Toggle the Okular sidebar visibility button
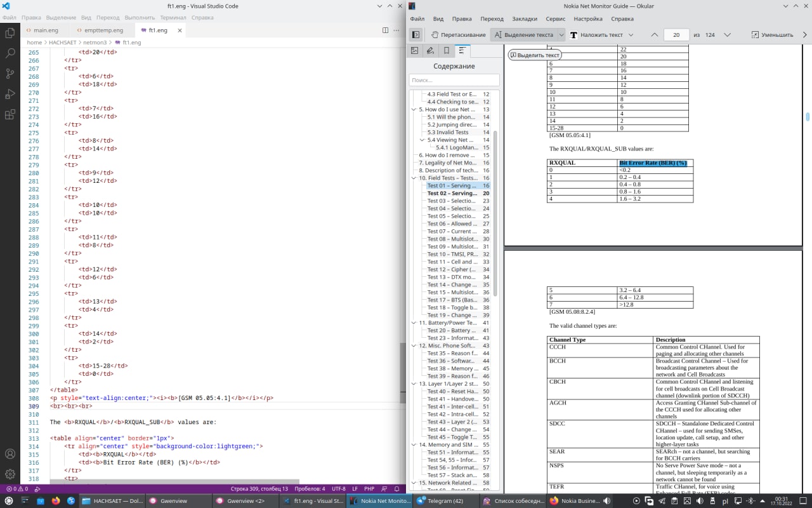Screen dimensions: 812x508 416,35
